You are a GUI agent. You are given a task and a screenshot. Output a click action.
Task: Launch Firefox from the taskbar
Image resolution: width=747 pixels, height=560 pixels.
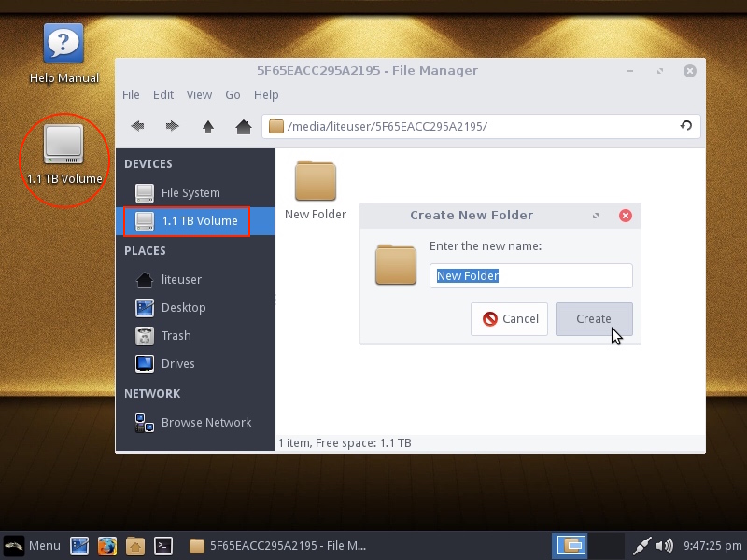coord(107,546)
